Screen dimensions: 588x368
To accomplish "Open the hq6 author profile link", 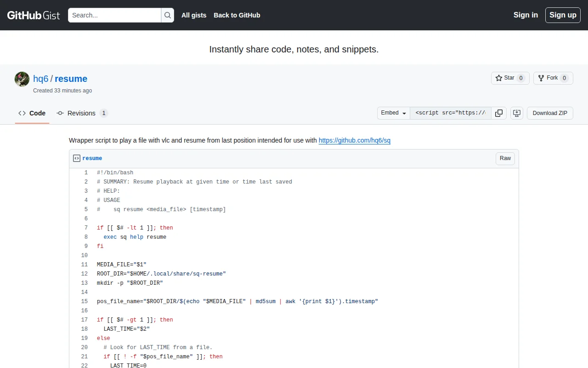I will tap(41, 79).
